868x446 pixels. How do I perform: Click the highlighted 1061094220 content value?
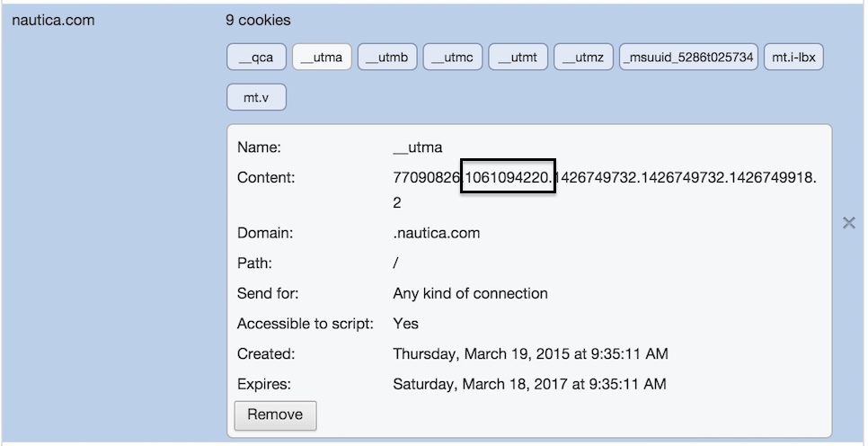click(508, 177)
